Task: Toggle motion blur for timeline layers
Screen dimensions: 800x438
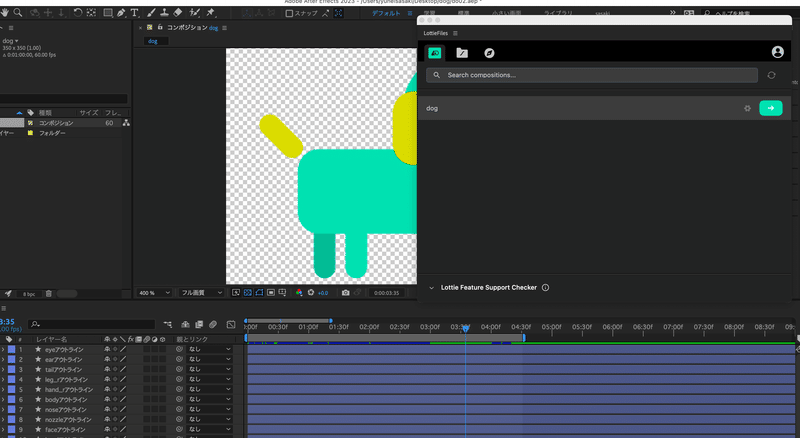Action: [x=213, y=324]
